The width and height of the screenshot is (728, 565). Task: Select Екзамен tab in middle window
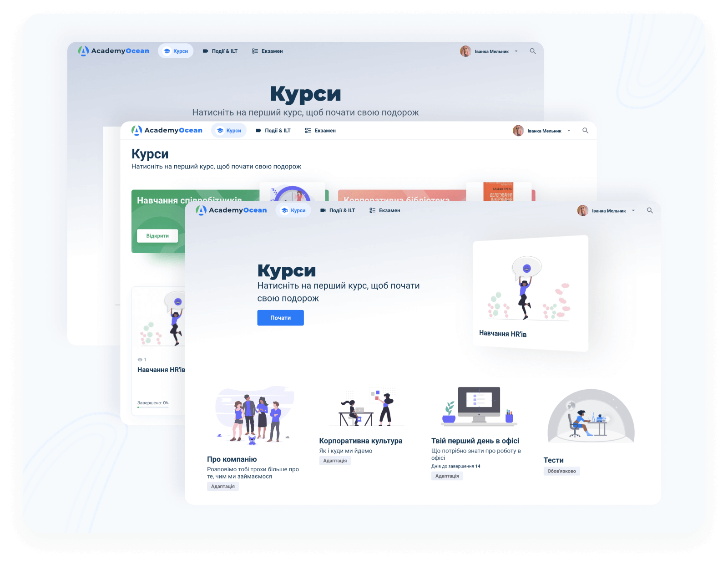click(320, 131)
